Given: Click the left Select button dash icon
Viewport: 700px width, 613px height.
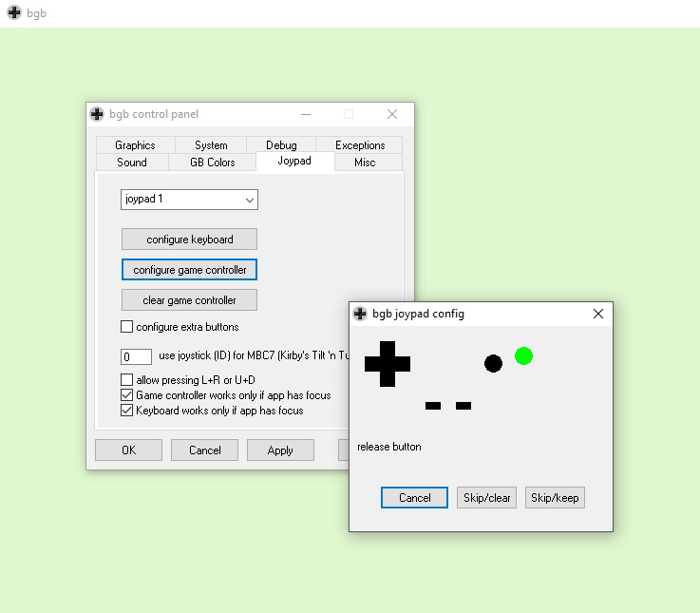Looking at the screenshot, I should [433, 406].
